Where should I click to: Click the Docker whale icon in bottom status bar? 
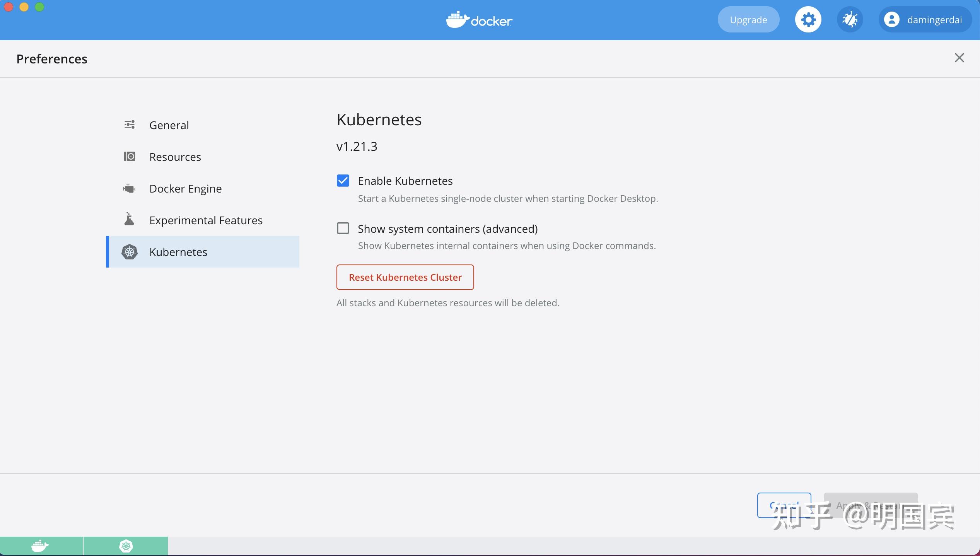click(x=40, y=546)
